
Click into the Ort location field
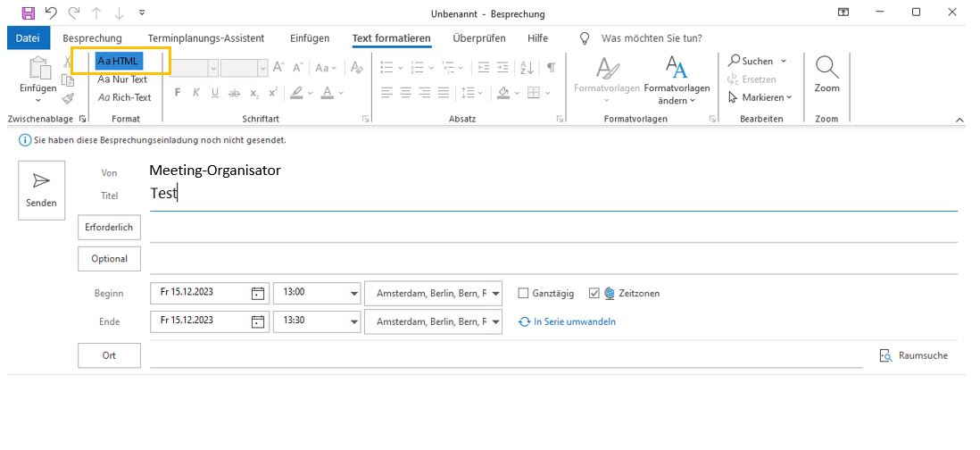505,355
